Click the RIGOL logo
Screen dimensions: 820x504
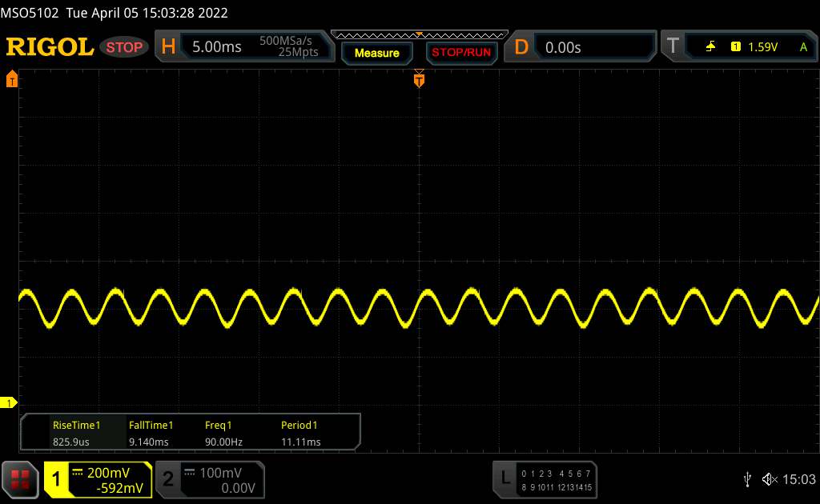(x=50, y=47)
